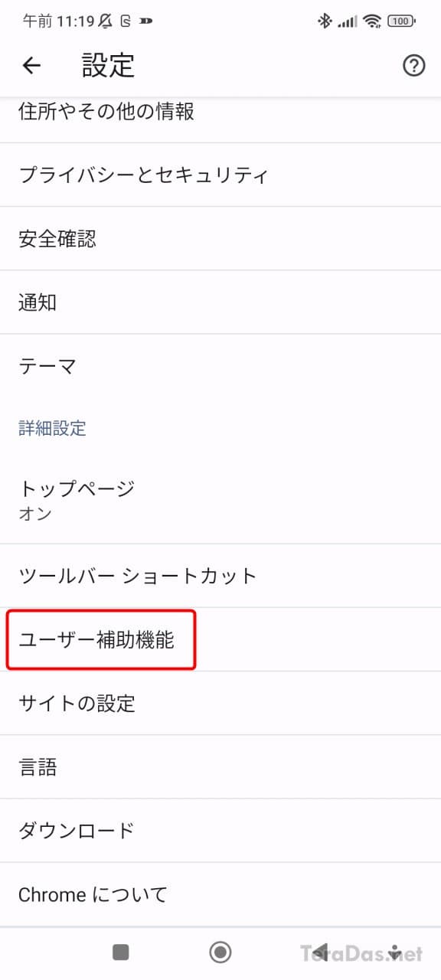Image resolution: width=441 pixels, height=980 pixels.
Task: Open トップページ setting showing オン
Action: [220, 499]
